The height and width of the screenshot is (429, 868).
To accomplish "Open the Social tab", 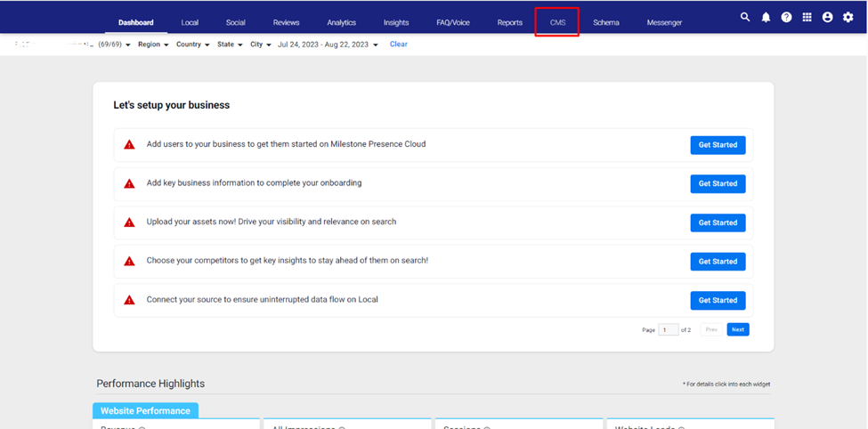I will [235, 22].
